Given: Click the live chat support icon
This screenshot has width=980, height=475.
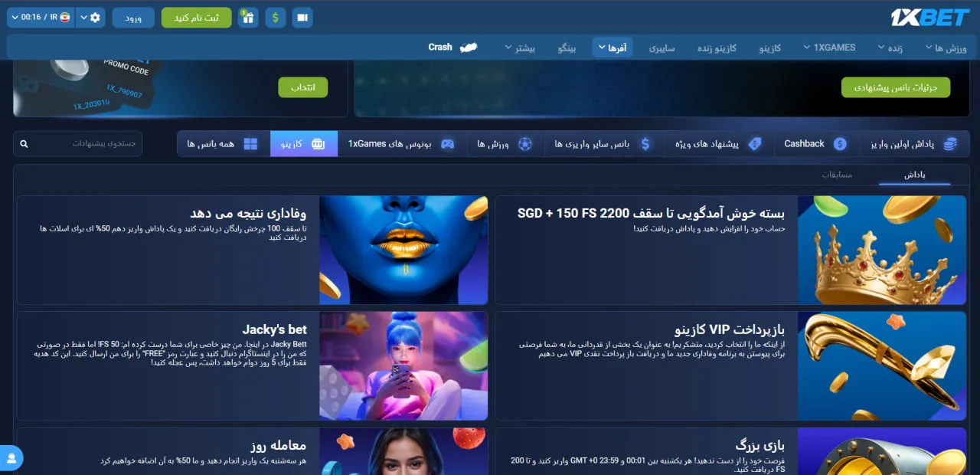Looking at the screenshot, I should pos(11,457).
